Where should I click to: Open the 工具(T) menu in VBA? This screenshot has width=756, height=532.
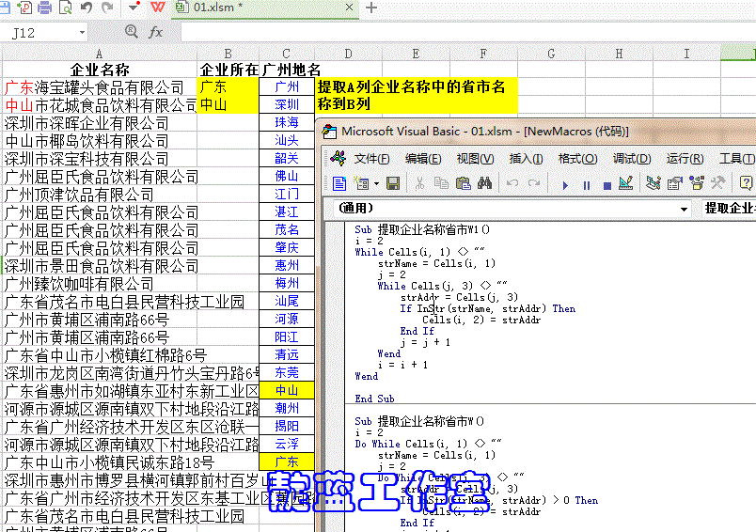pos(736,159)
